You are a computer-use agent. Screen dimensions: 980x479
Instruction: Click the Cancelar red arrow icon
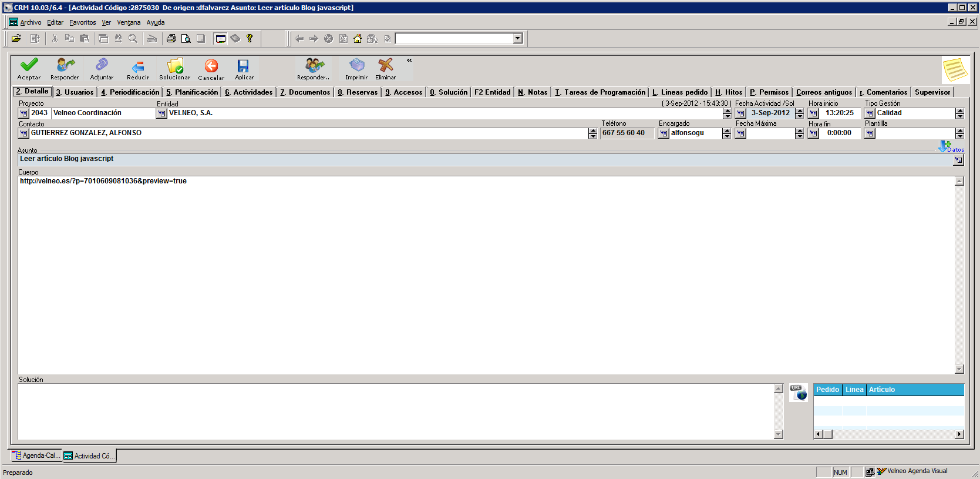coord(211,66)
